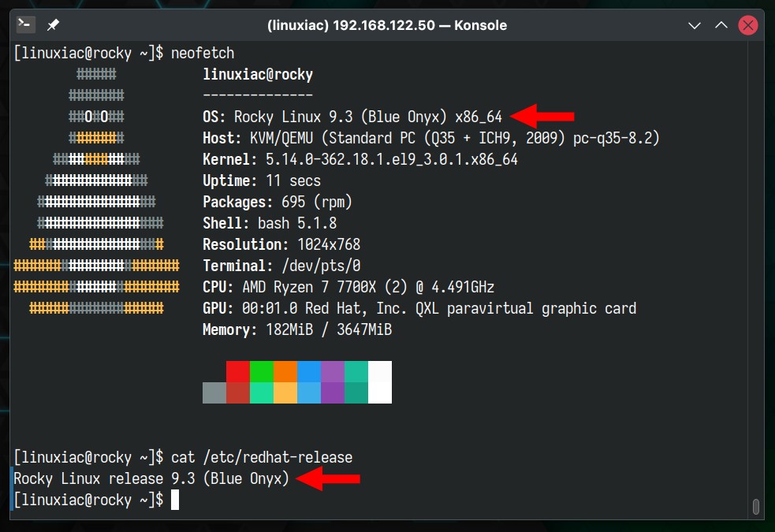
Task: Click the 'Terminal: /dev/pts/0' line
Action: pos(281,266)
